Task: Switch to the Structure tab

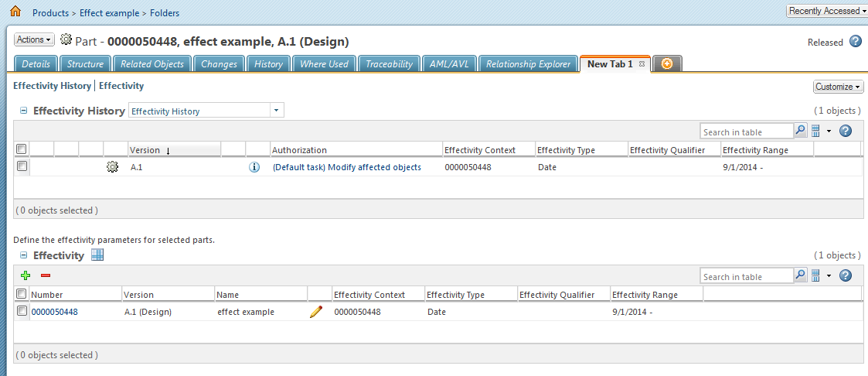Action: 85,64
